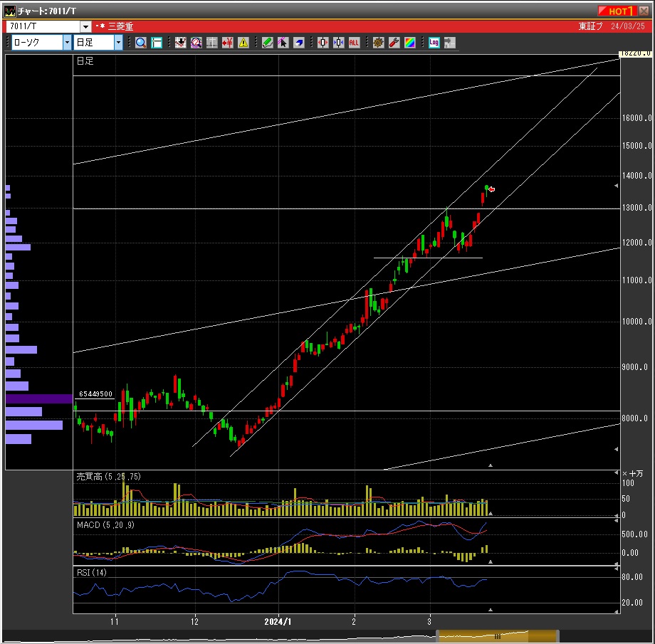Expand the ローソク chart type dropdown

[x=67, y=43]
